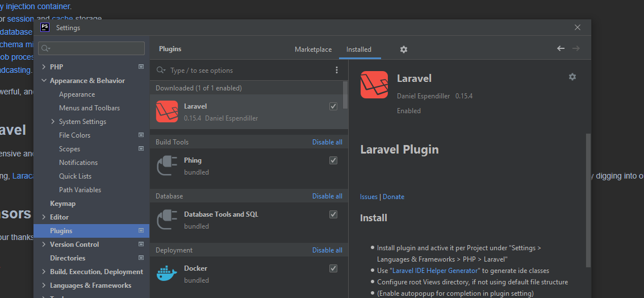Go back with the left arrow
Image resolution: width=644 pixels, height=298 pixels.
coord(561,48)
